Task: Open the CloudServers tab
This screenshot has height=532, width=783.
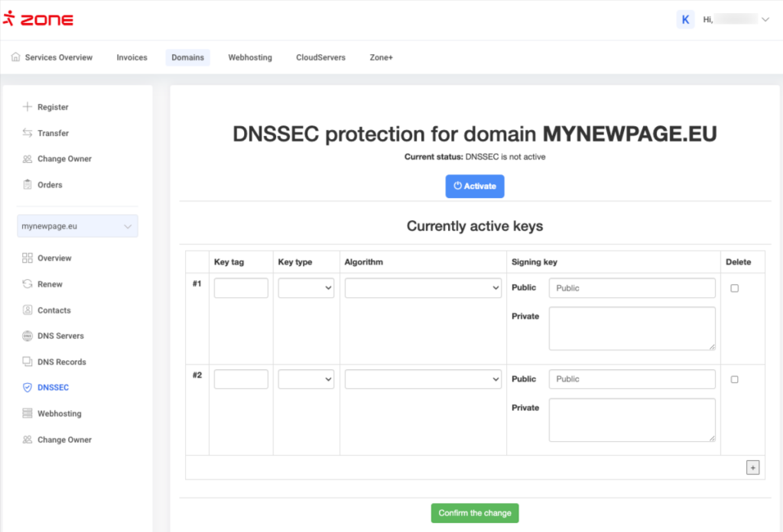Action: pyautogui.click(x=320, y=57)
